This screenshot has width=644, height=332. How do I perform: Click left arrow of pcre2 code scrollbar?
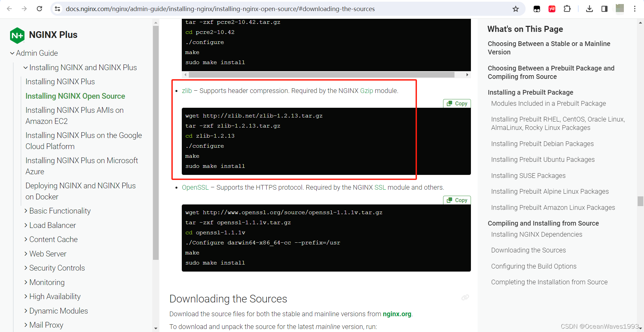coord(185,75)
